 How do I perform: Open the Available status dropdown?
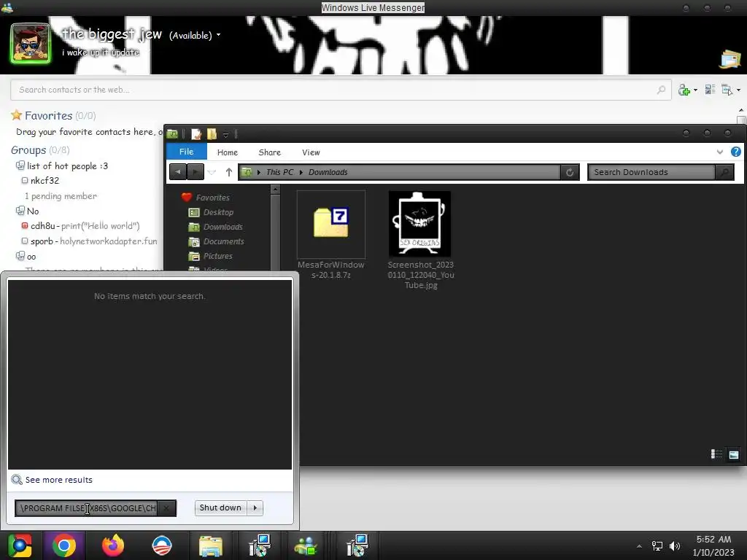(195, 35)
